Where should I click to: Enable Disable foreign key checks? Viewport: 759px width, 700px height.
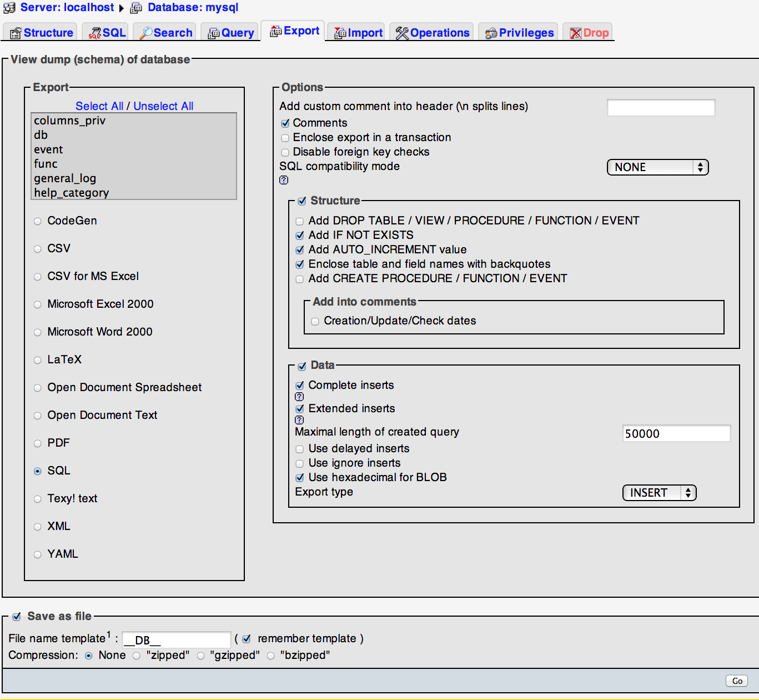coord(285,152)
